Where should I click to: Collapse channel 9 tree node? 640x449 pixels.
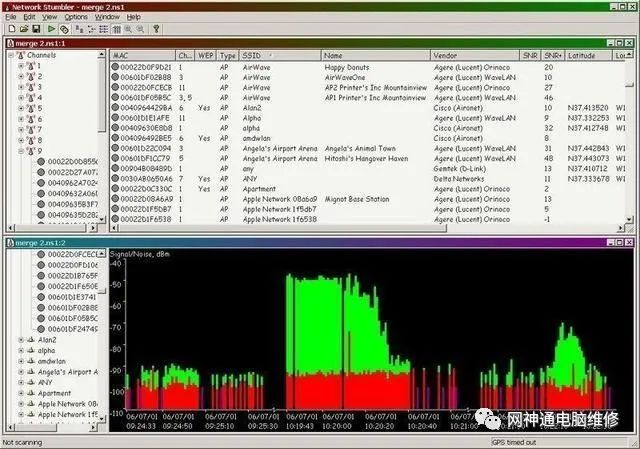21,151
